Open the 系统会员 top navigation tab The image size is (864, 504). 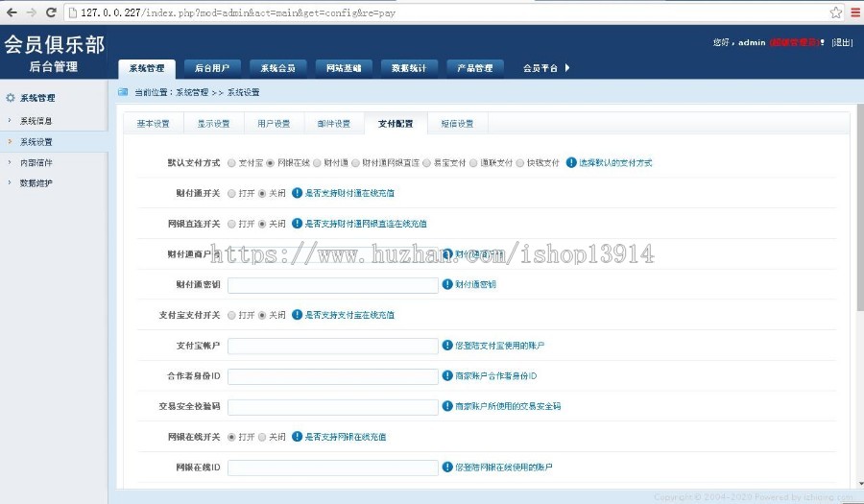[x=277, y=68]
